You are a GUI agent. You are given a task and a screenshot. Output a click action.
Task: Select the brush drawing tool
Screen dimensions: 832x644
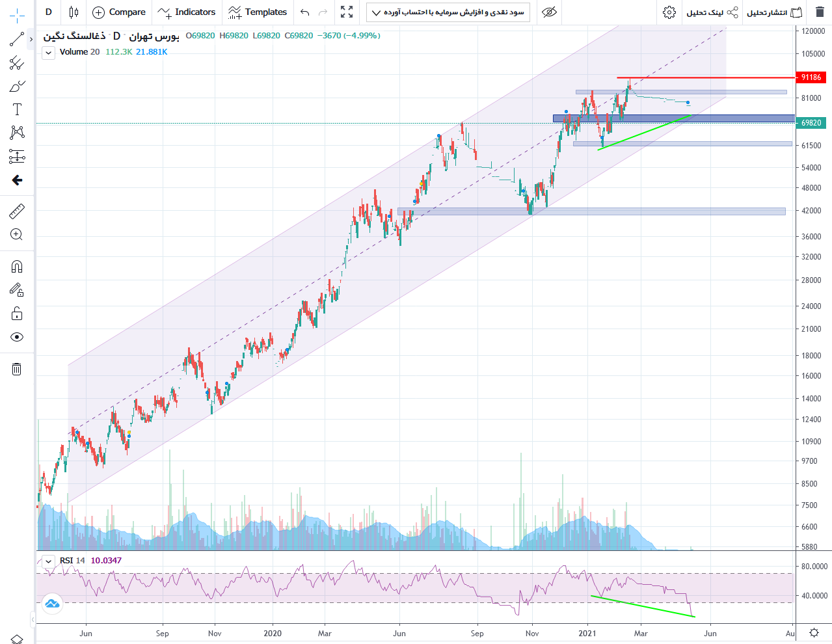17,86
